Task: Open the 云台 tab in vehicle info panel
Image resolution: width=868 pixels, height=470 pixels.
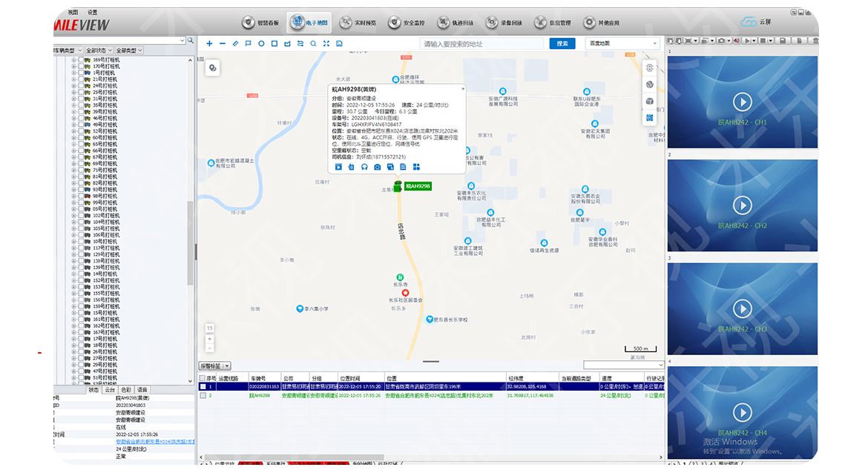Action: point(110,390)
